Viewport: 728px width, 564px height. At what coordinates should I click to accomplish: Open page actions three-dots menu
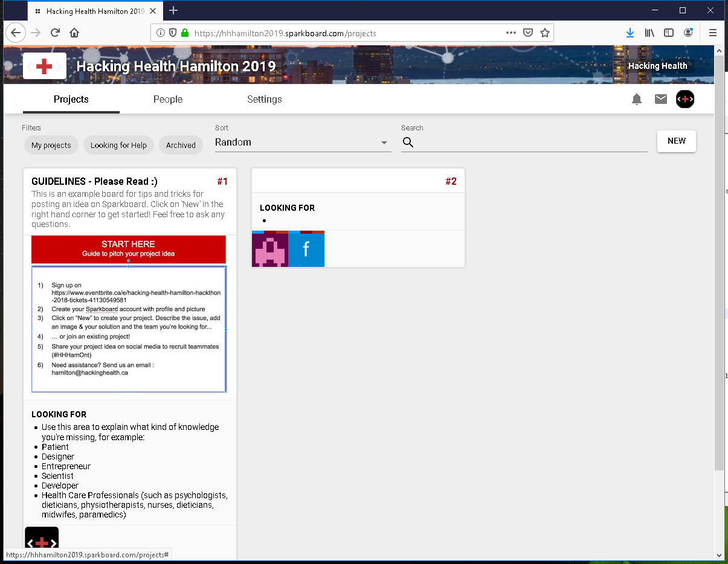click(x=511, y=33)
